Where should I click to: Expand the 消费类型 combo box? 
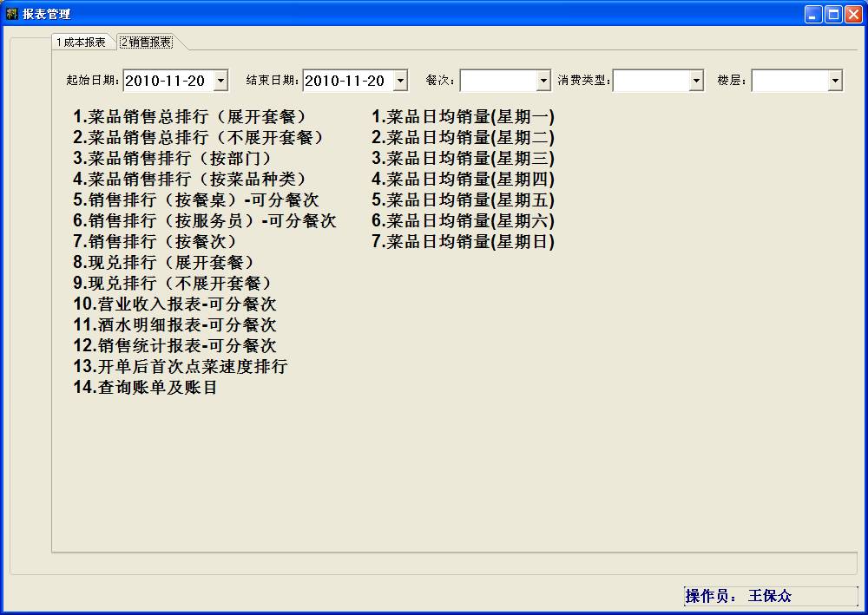coord(696,81)
